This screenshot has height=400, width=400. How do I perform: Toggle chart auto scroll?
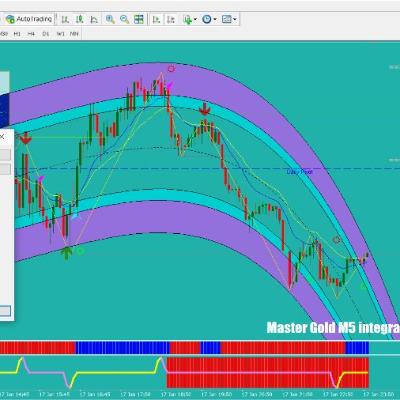click(156, 19)
